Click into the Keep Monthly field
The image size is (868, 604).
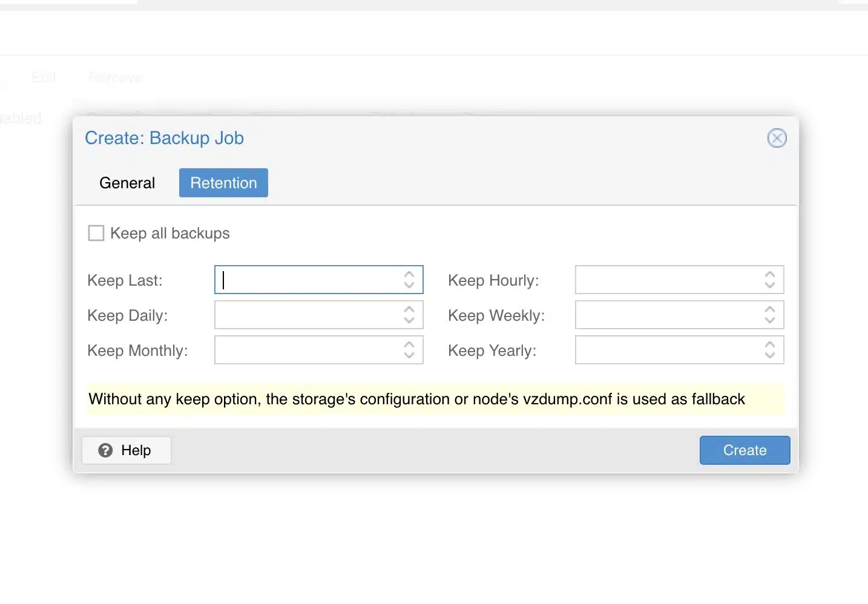[306, 350]
